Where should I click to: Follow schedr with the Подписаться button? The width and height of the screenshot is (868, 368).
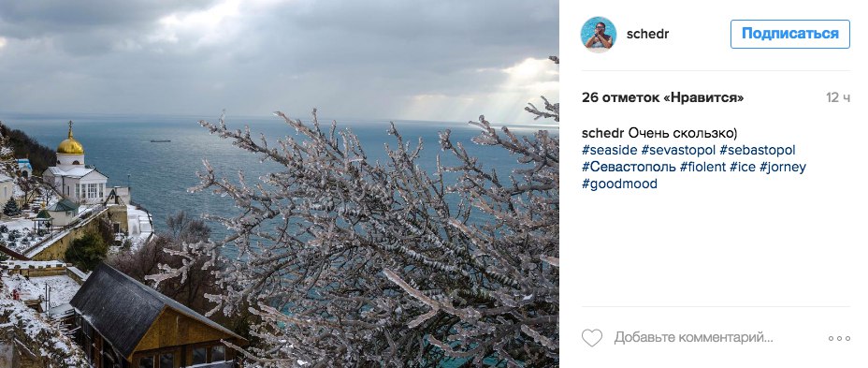click(790, 34)
